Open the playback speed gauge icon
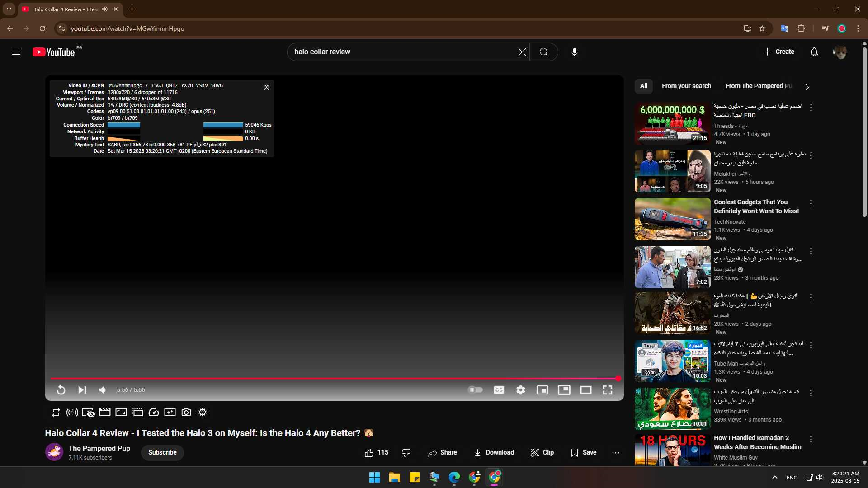 pyautogui.click(x=154, y=413)
